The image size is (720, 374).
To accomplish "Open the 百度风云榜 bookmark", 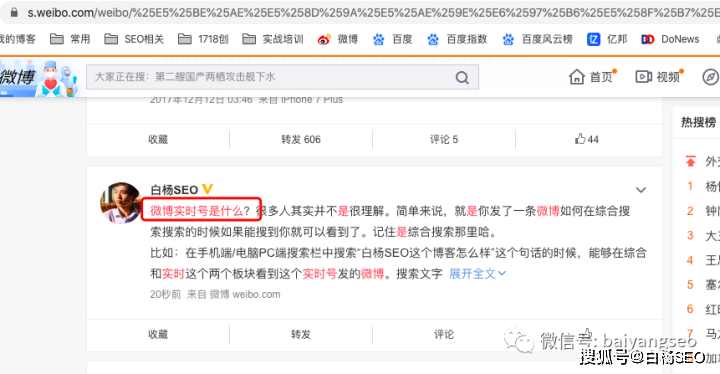I will coord(537,40).
